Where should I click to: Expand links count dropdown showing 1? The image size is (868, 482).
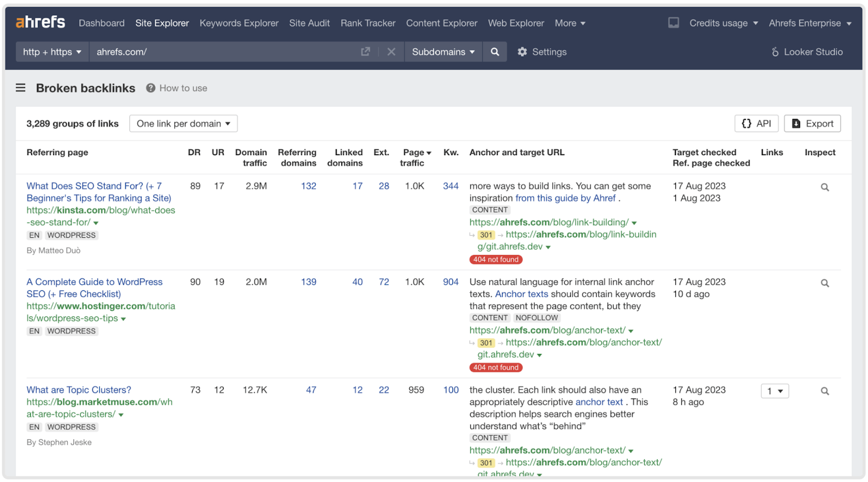tap(775, 391)
